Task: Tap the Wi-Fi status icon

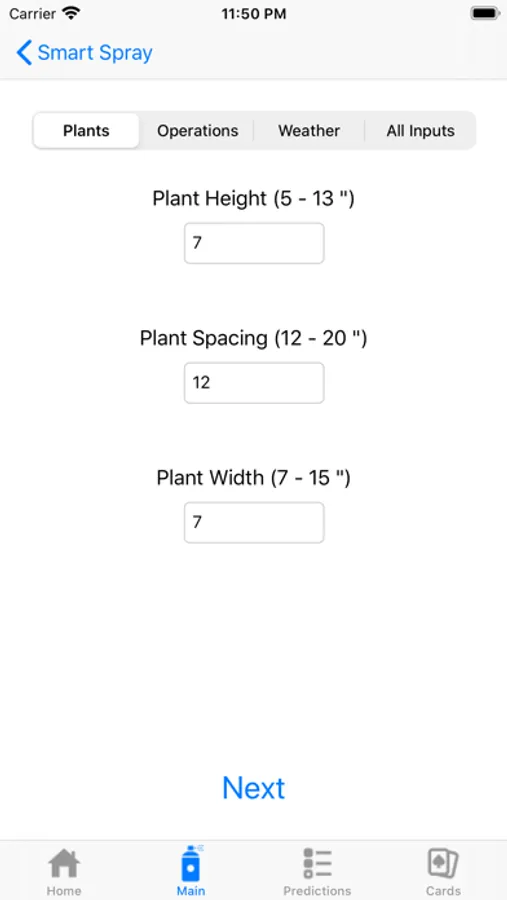Action: (x=71, y=13)
